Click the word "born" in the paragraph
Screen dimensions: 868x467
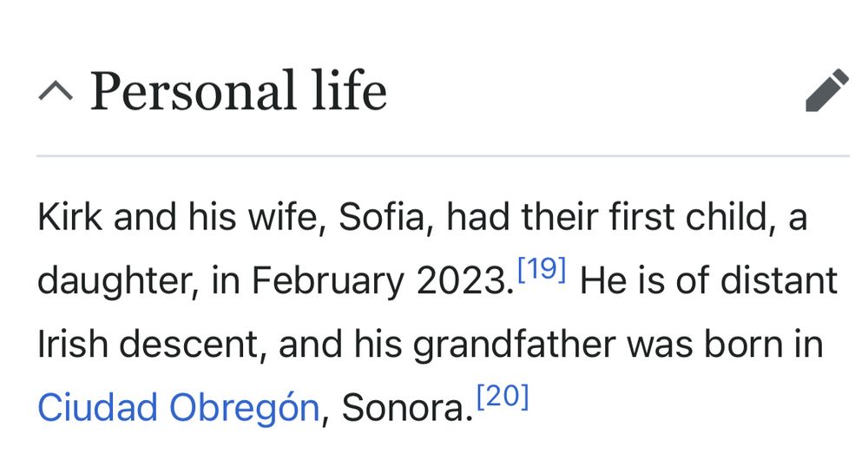(733, 345)
